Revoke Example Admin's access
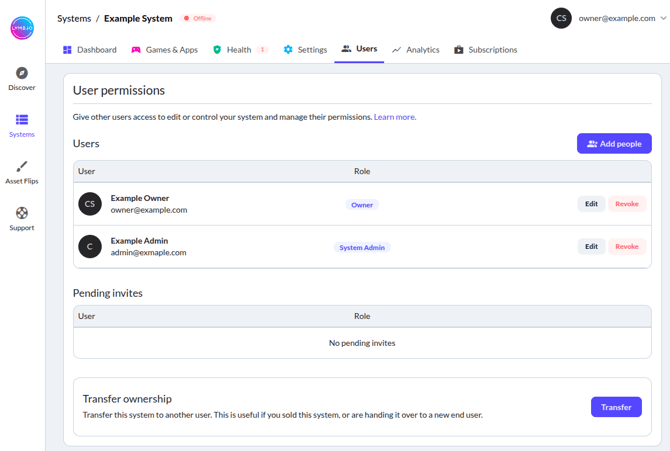Screen dimensions: 670x451 (627, 246)
